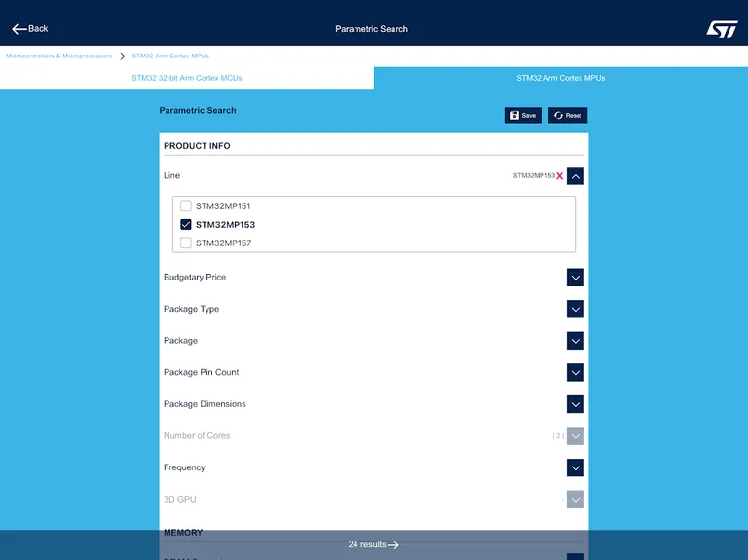748x560 pixels.
Task: Expand the Package Type filter
Action: 576,309
